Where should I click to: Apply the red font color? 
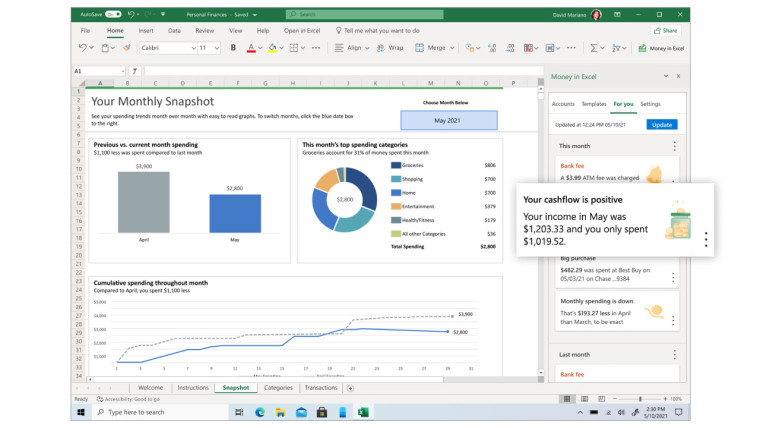pos(251,48)
